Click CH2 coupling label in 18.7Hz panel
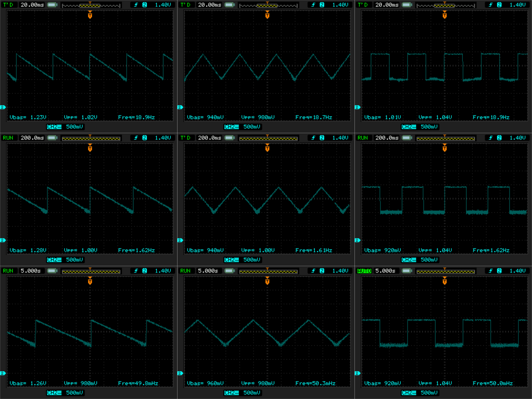 click(231, 127)
